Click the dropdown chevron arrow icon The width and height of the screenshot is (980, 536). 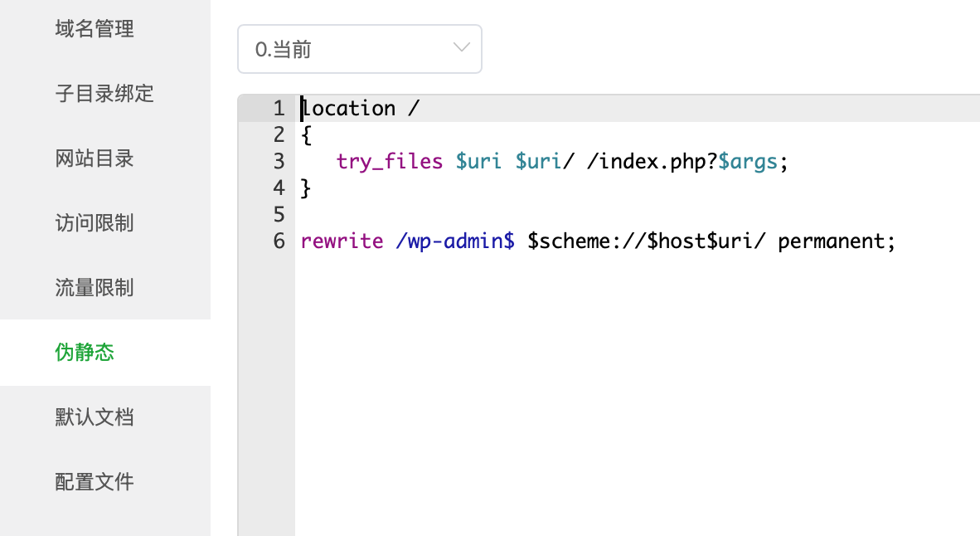461,47
